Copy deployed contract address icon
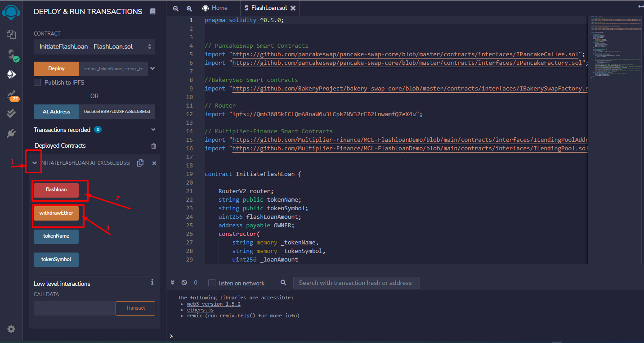644x343 pixels. coord(140,163)
